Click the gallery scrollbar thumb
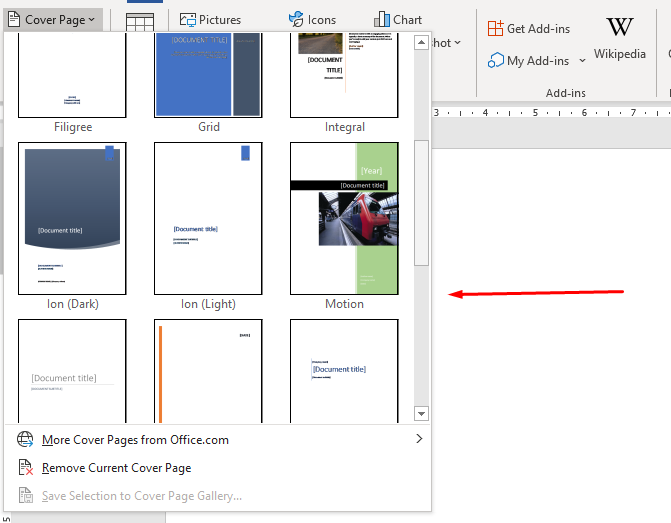This screenshot has width=671, height=523. click(422, 203)
